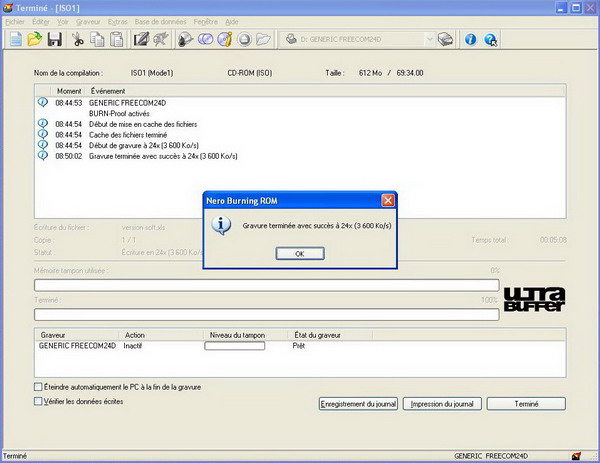The width and height of the screenshot is (600, 463).
Task: Save the compilation using the floppy icon
Action: 55,39
